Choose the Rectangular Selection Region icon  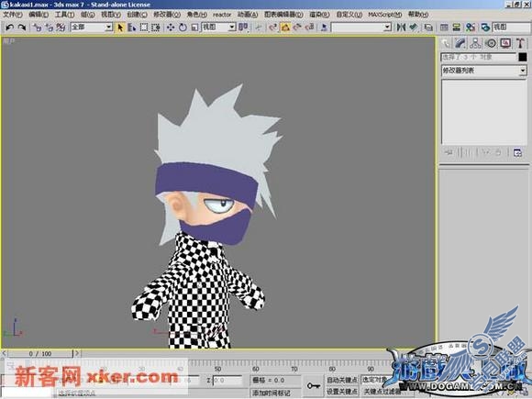pos(144,28)
